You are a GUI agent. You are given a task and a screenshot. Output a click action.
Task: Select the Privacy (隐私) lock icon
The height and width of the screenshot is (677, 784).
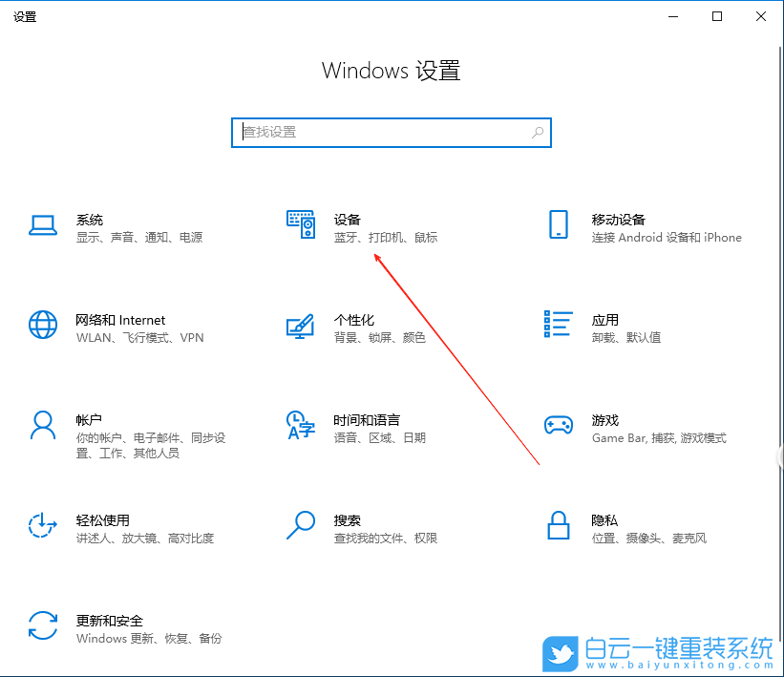tap(559, 526)
